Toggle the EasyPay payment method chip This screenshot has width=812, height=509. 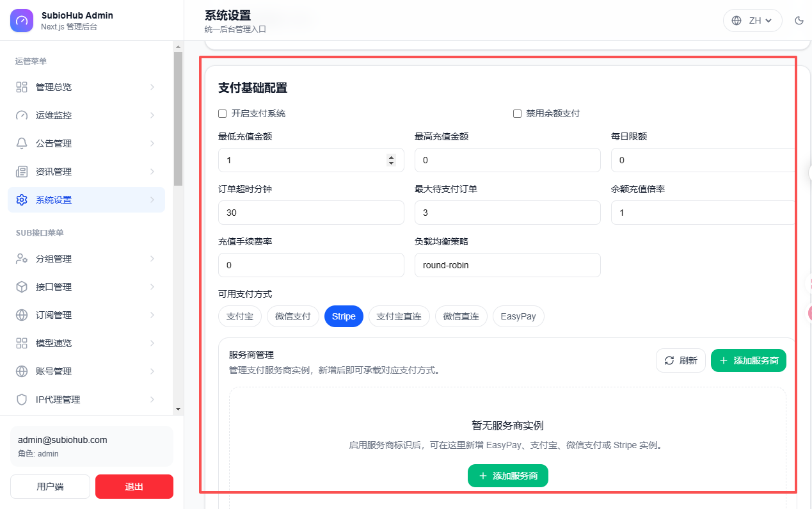518,316
